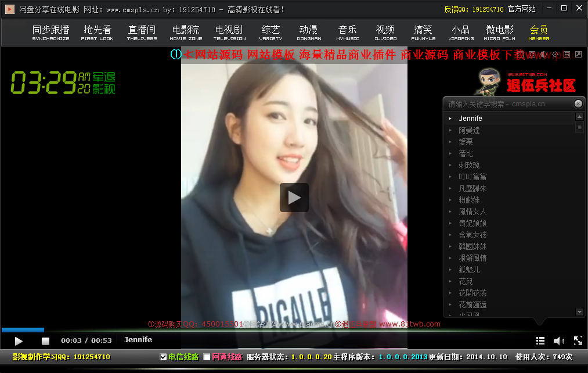Open the 直播间 live room section
This screenshot has height=373, width=588.
click(142, 33)
